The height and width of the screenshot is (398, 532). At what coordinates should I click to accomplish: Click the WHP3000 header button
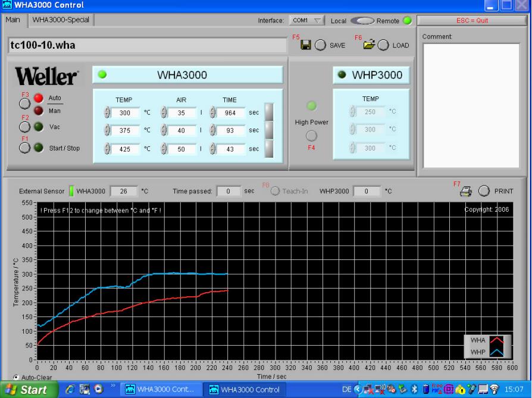[371, 74]
